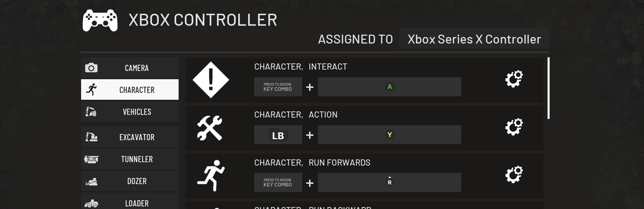Go to the Tunneler category
Image resolution: width=644 pixels, height=209 pixels.
[x=130, y=159]
